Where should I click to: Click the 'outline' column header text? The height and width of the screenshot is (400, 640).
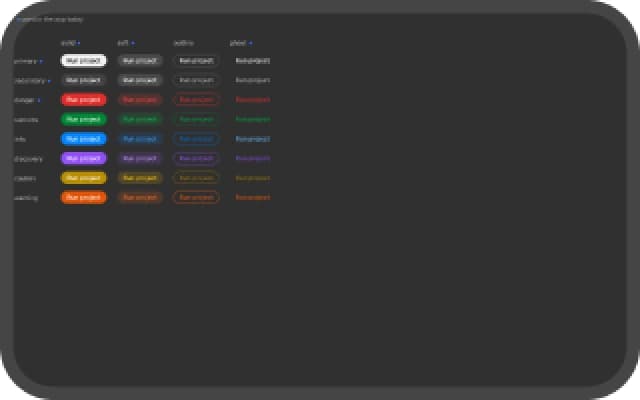point(184,43)
